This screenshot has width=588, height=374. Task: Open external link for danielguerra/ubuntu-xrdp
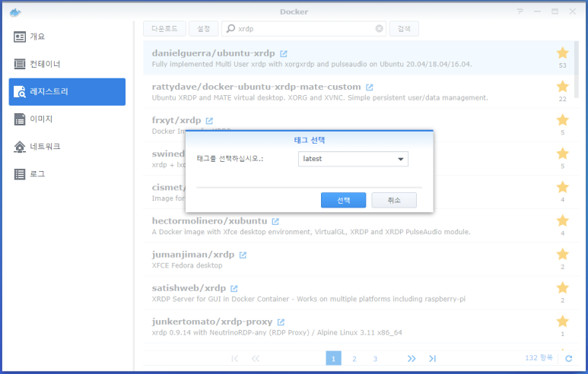coord(284,54)
